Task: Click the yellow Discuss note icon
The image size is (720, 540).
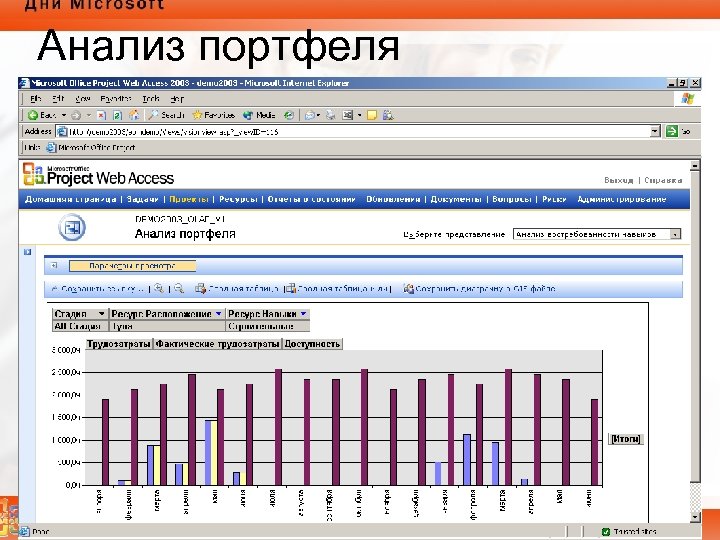Action: [372, 115]
